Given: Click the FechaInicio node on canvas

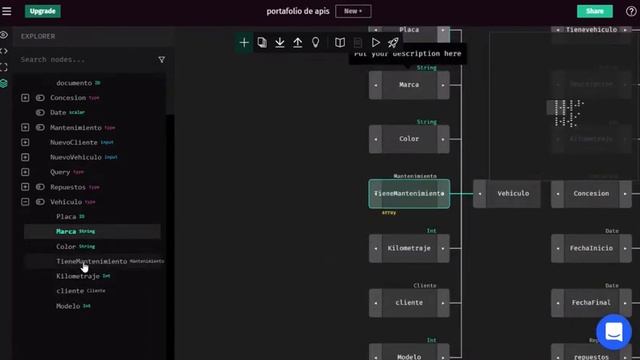Looking at the screenshot, I should click(x=591, y=248).
